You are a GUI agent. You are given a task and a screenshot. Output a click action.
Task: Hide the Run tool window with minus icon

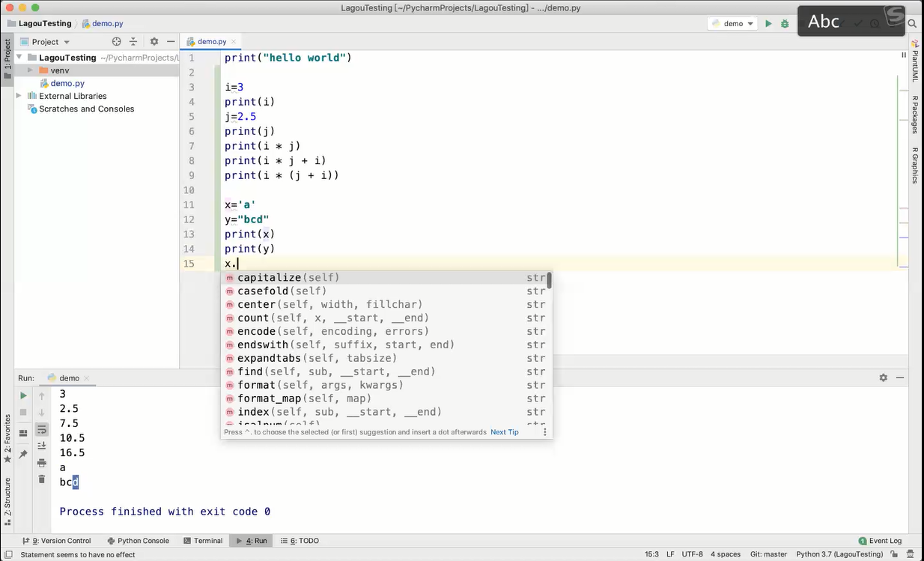click(x=900, y=378)
